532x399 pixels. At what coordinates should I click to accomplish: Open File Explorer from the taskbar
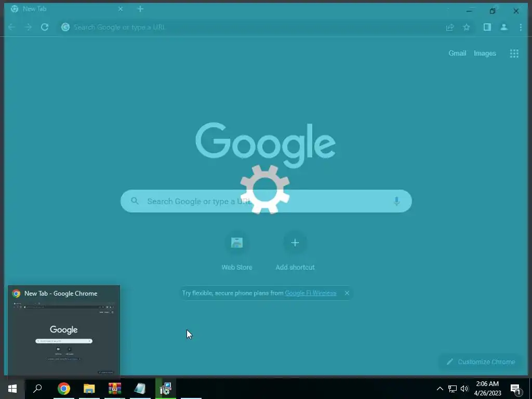point(89,389)
